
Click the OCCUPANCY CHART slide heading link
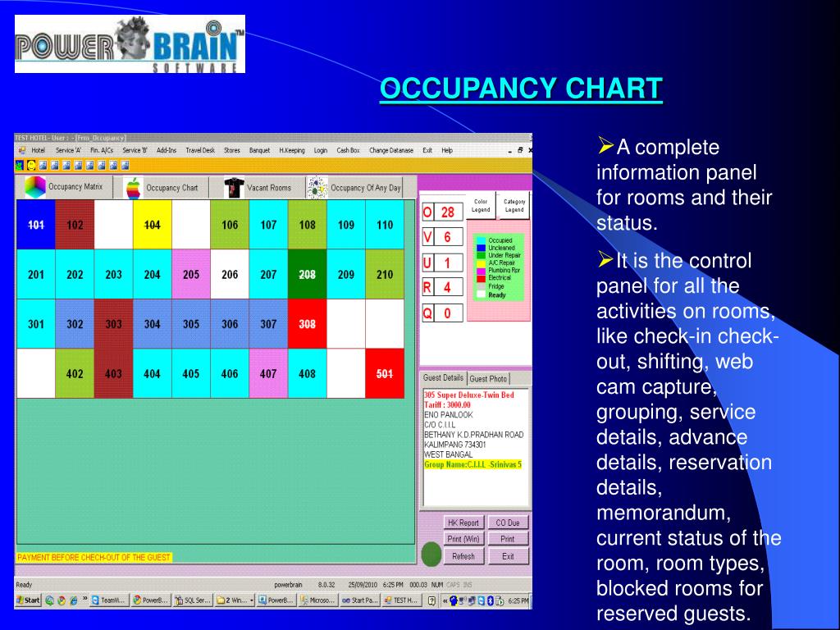coord(521,89)
